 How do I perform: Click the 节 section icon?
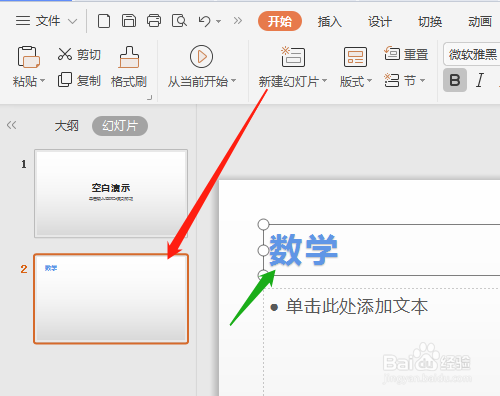pos(392,80)
